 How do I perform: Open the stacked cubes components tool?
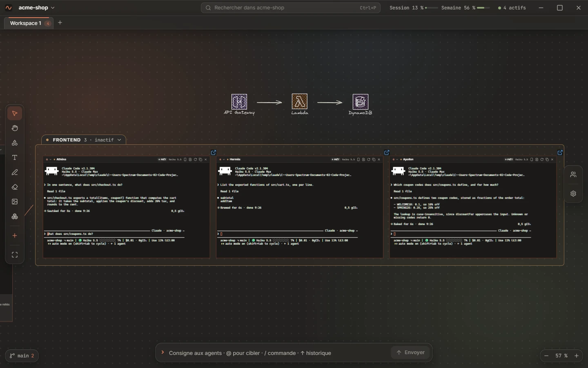[x=15, y=217]
